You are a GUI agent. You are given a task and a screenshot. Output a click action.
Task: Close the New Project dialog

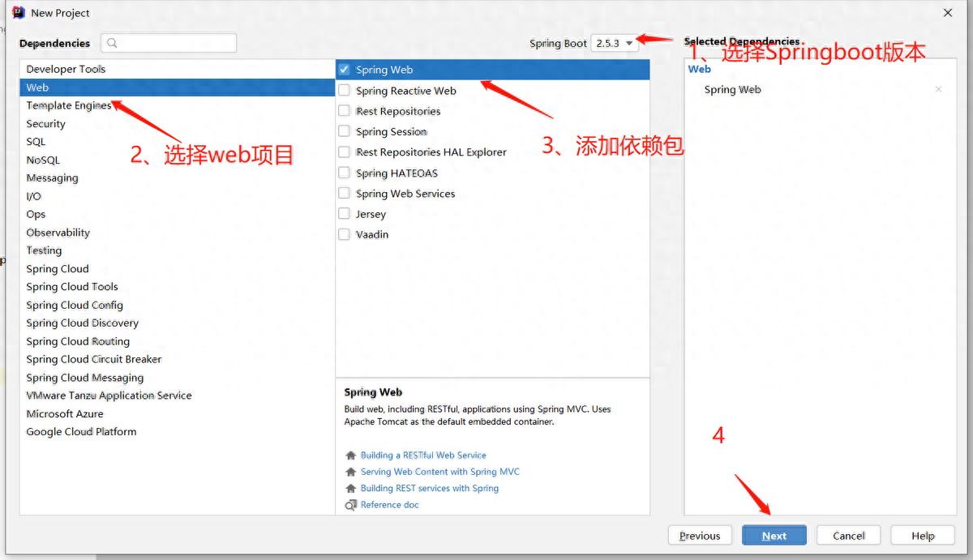coord(947,12)
